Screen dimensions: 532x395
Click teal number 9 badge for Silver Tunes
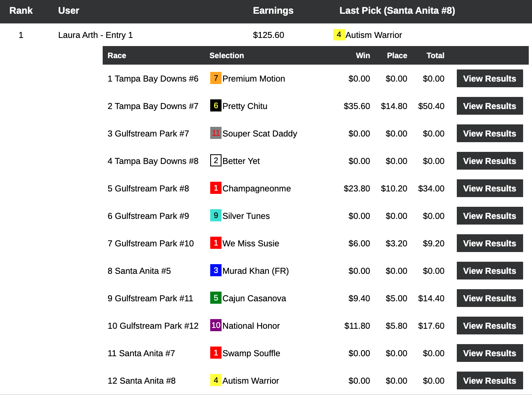point(215,216)
